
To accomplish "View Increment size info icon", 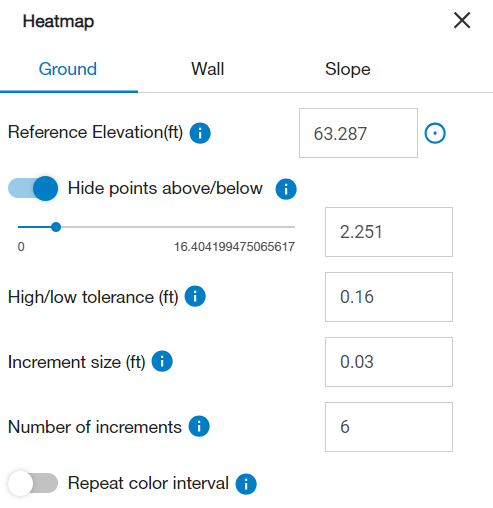I will pos(162,361).
